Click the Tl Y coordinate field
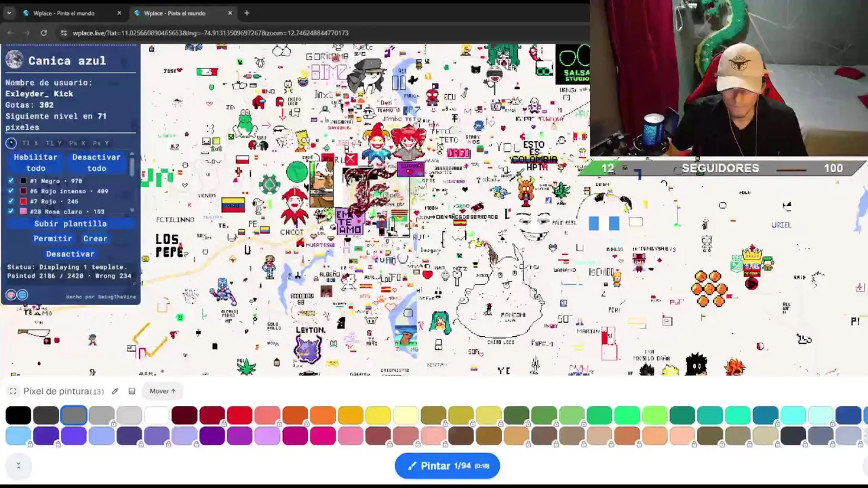Viewport: 868px width, 488px height. pos(54,143)
